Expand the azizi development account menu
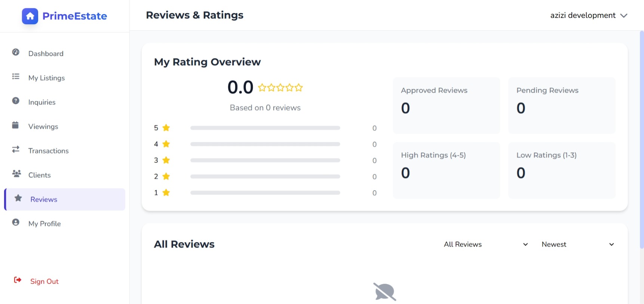This screenshot has height=304, width=644. 588,15
